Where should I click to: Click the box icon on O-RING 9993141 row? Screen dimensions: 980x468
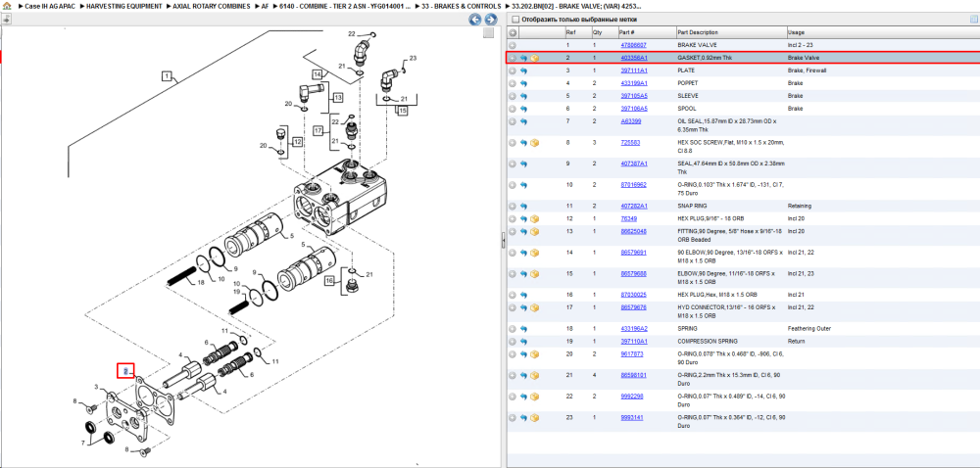535,418
